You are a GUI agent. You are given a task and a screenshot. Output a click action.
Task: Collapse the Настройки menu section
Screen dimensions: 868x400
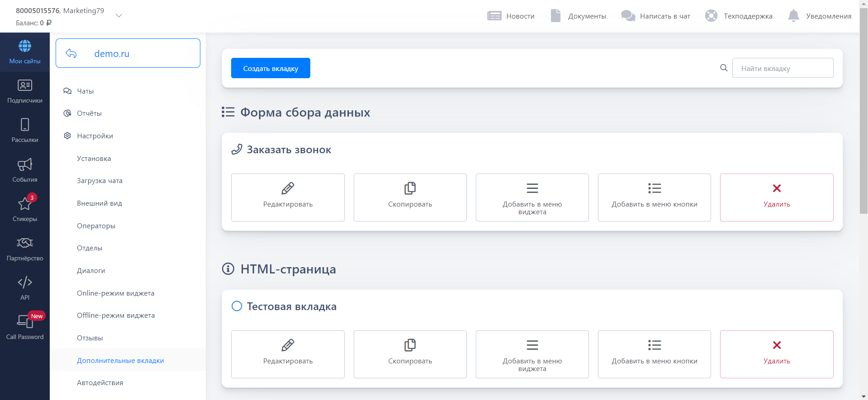pyautogui.click(x=95, y=136)
